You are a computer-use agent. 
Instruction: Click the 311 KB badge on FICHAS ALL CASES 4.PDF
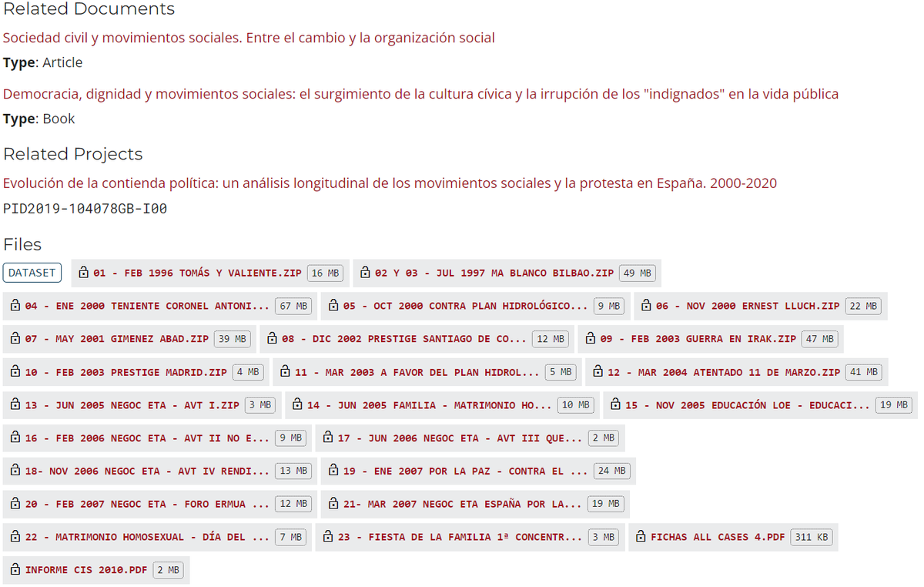811,537
